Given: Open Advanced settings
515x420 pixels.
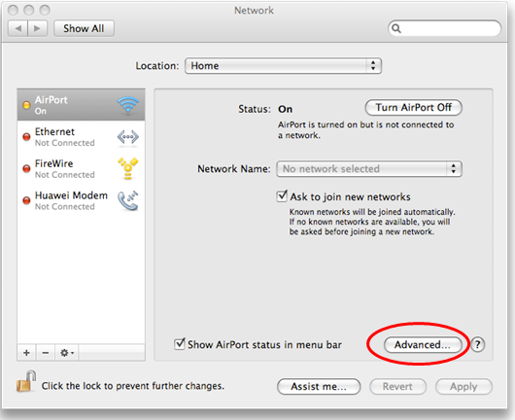Looking at the screenshot, I should click(x=423, y=345).
